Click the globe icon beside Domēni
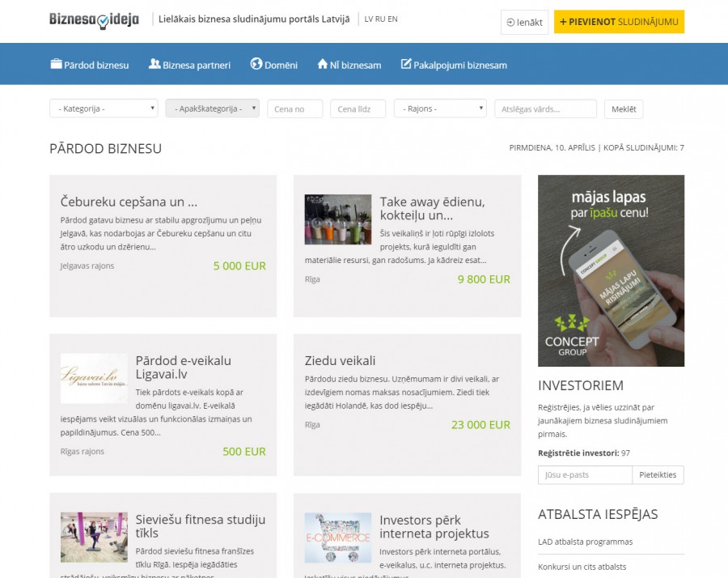This screenshot has width=728, height=578. pyautogui.click(x=256, y=65)
